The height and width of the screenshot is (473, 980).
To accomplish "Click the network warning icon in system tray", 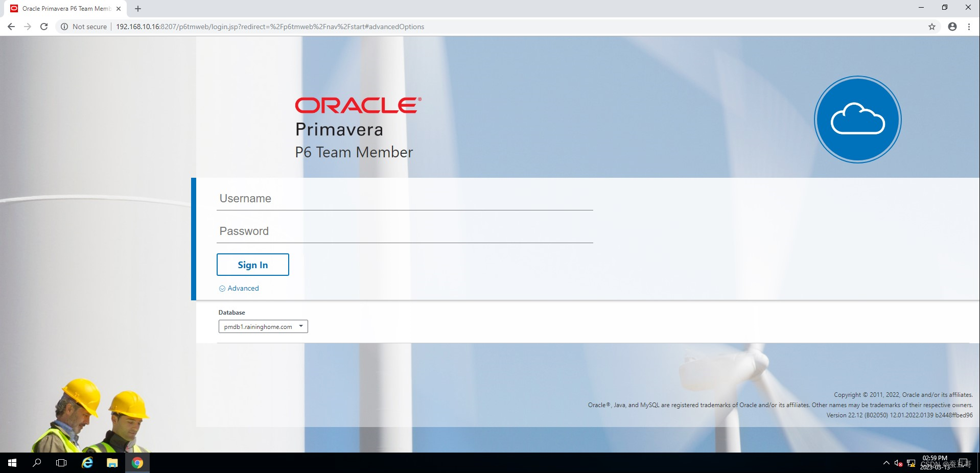I will [x=911, y=463].
